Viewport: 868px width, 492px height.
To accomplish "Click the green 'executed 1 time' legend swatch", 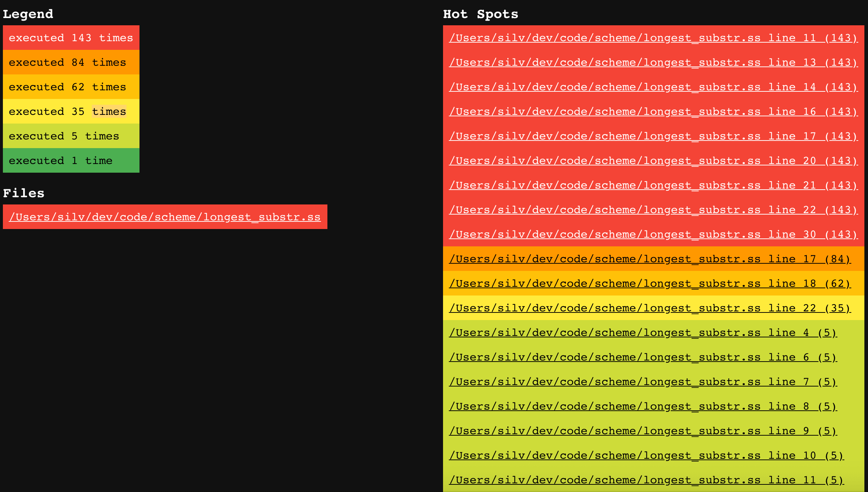I will click(71, 160).
